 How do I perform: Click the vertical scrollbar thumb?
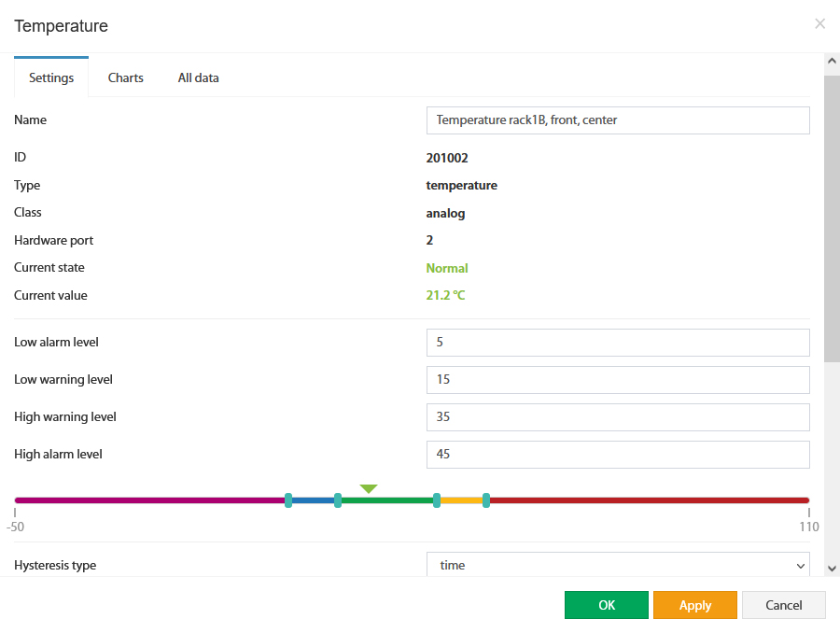click(x=832, y=218)
